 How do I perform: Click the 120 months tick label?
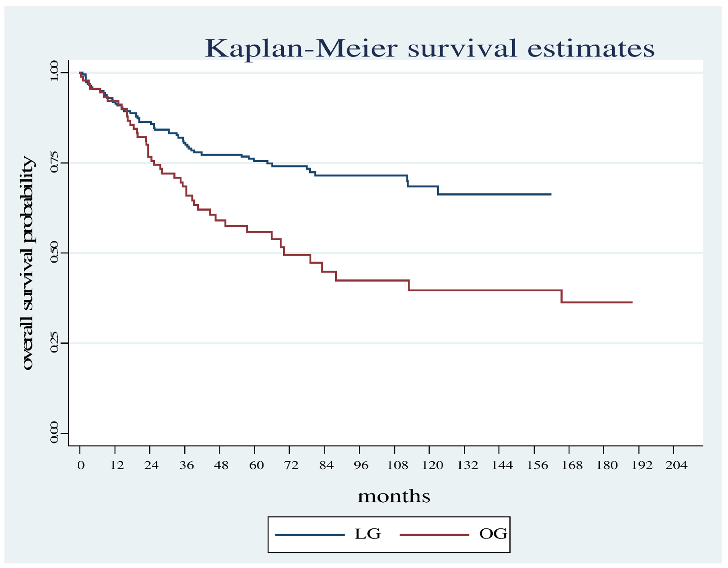tap(432, 465)
